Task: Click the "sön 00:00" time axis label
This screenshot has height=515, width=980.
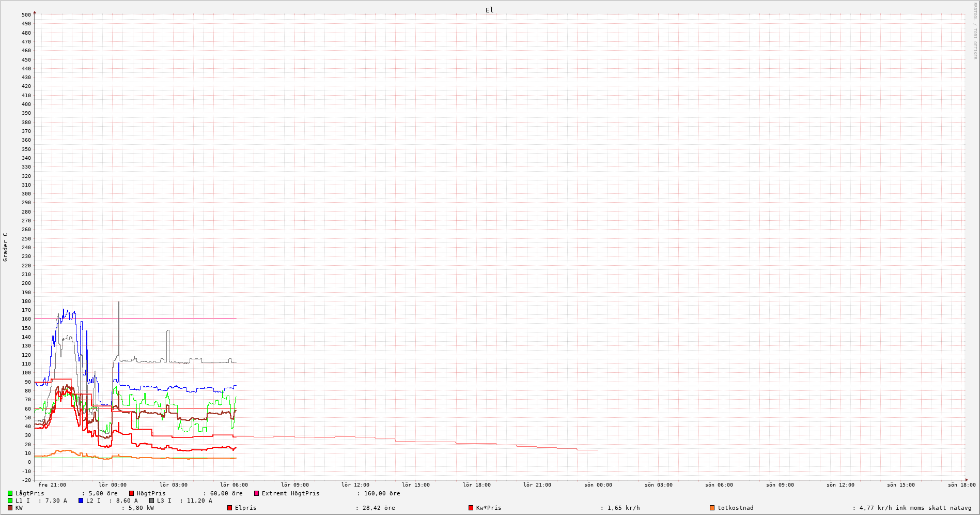Action: (598, 485)
